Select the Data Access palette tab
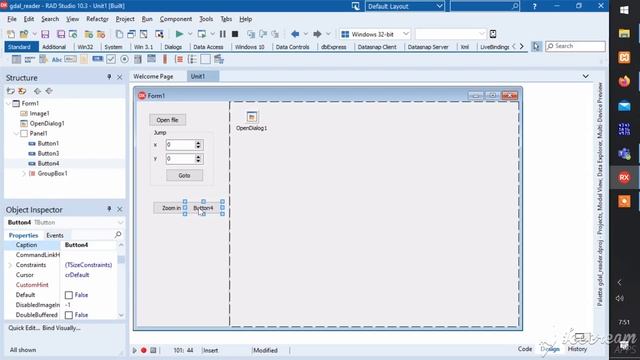 [208, 47]
